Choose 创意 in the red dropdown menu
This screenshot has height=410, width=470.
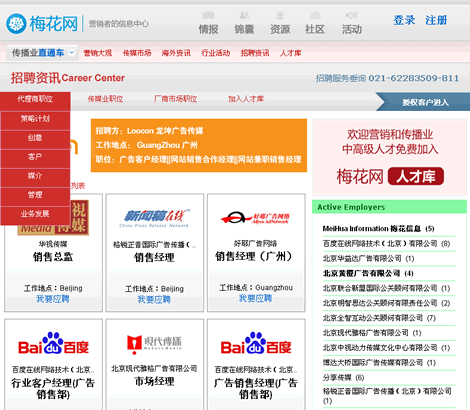tap(35, 138)
